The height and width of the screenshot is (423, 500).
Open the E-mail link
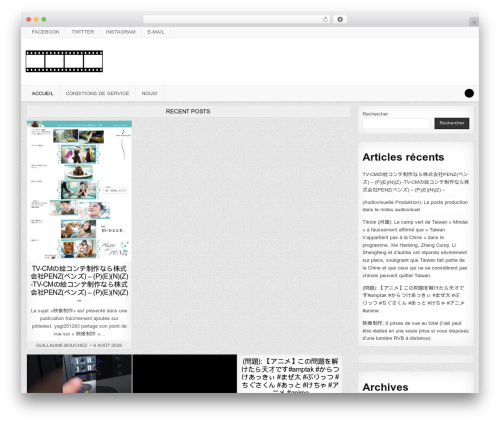pos(156,32)
